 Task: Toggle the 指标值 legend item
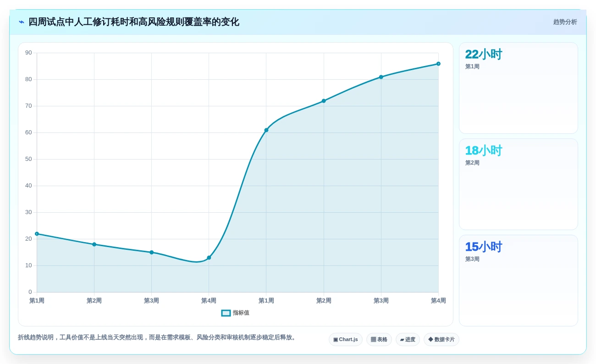click(x=236, y=313)
